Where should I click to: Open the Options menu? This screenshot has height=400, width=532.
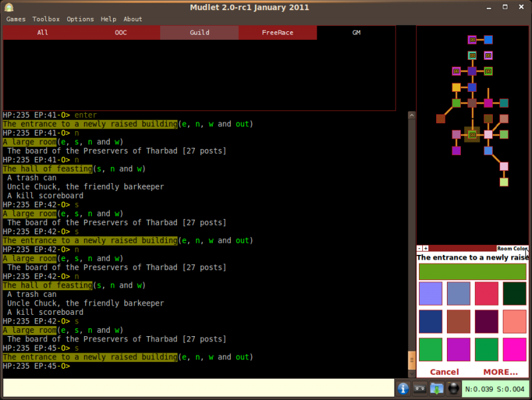click(80, 19)
